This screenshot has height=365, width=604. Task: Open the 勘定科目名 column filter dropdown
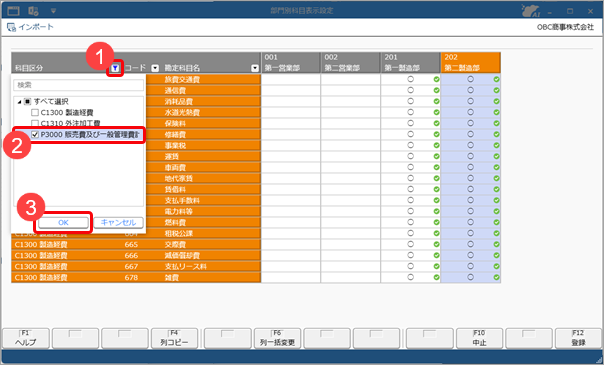coord(255,68)
